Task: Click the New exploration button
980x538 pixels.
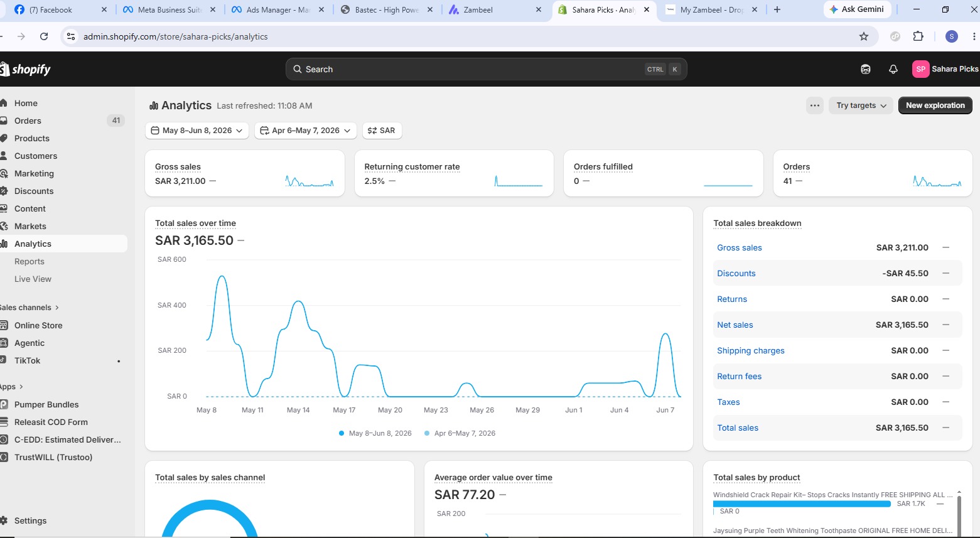Action: point(935,105)
